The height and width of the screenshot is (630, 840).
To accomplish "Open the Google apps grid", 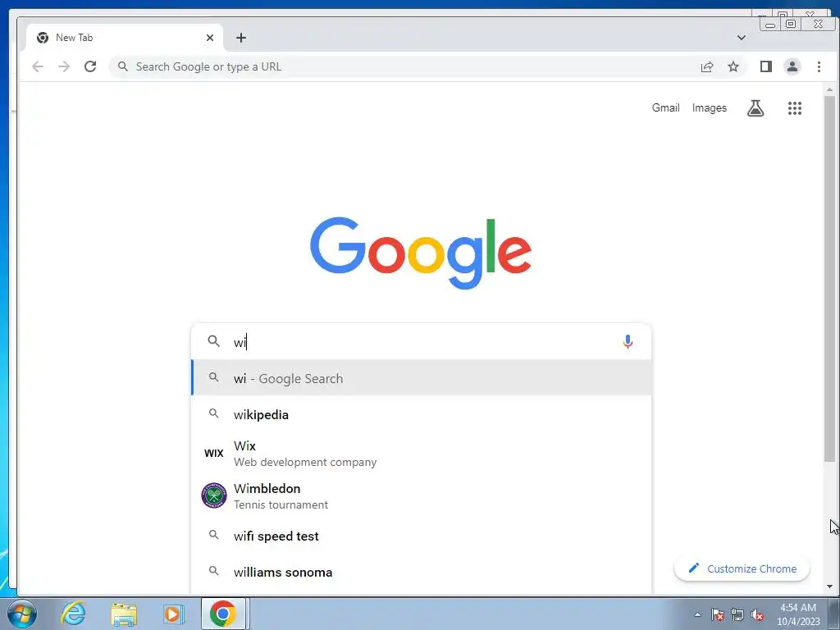I will (x=794, y=108).
